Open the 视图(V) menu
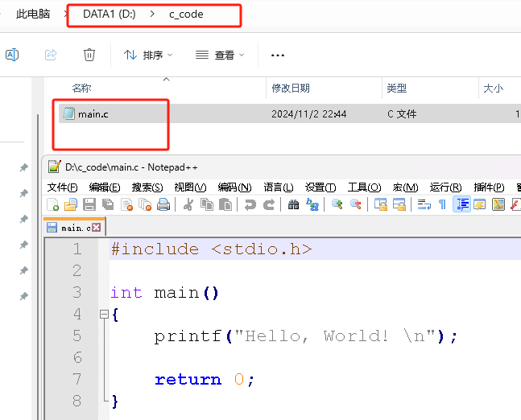Image resolution: width=521 pixels, height=420 pixels. tap(190, 187)
